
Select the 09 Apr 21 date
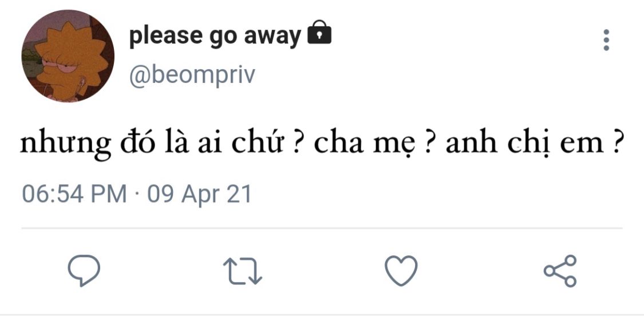(x=199, y=194)
